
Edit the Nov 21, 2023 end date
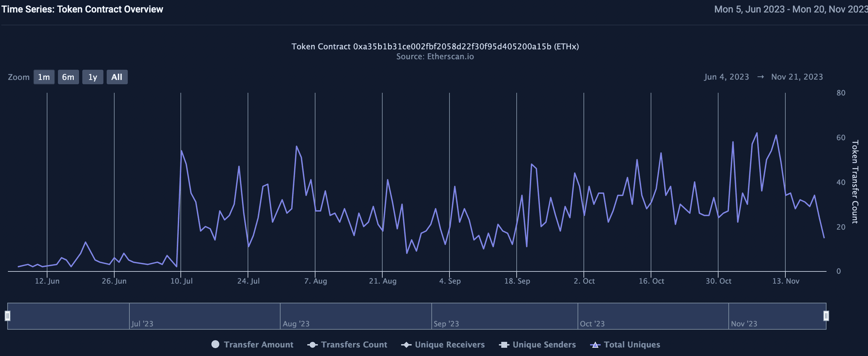coord(797,77)
